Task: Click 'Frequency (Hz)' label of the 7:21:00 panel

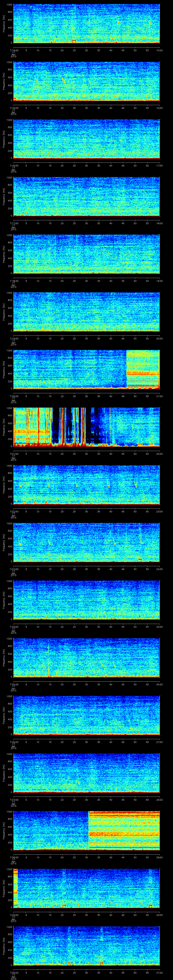Action: pyautogui.click(x=4, y=427)
